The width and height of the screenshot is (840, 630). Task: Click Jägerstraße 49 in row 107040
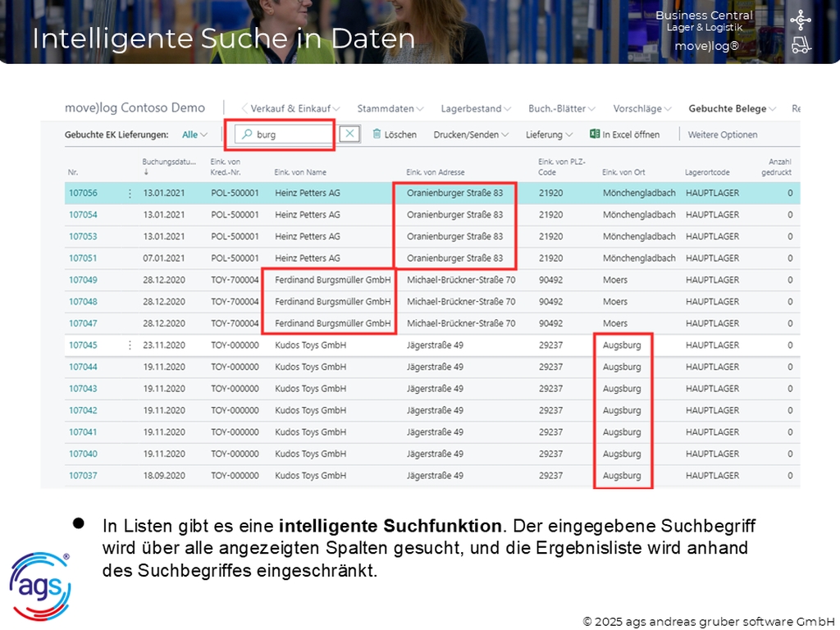[x=435, y=454]
